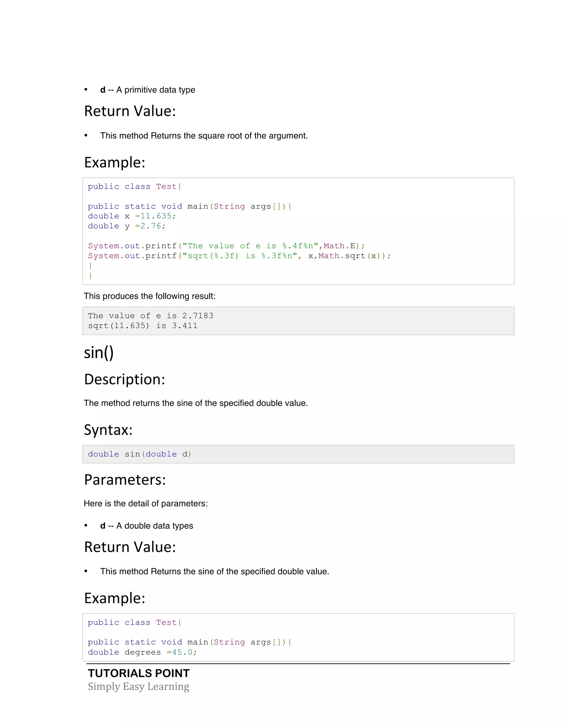Click the 'Simply Easy Learning' footer tagline

pyautogui.click(x=139, y=687)
